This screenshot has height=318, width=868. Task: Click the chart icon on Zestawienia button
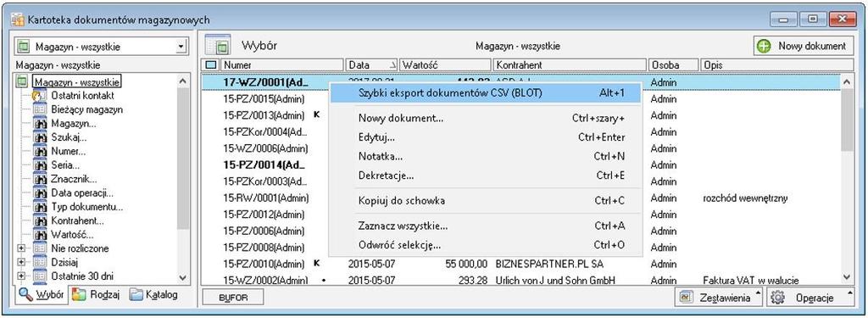[687, 298]
